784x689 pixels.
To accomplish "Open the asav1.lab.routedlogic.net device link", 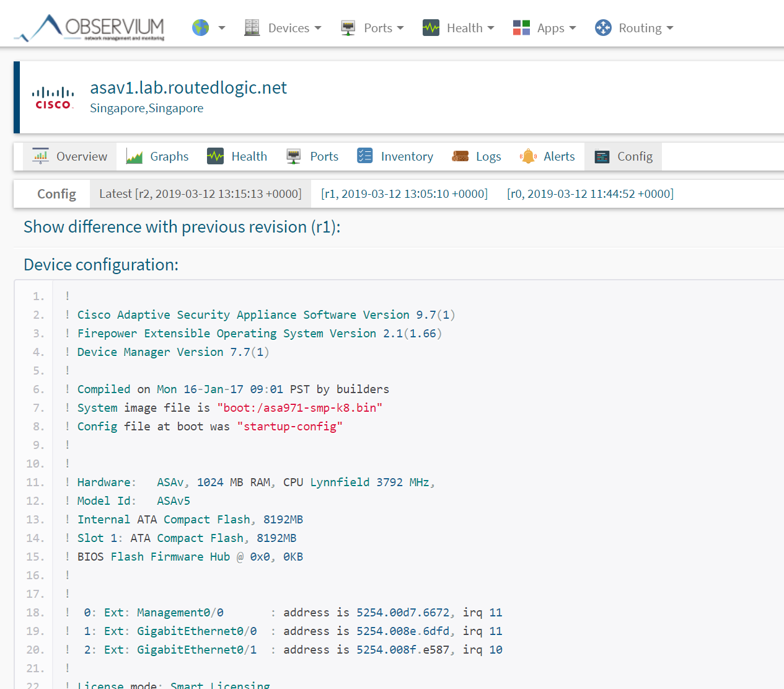I will 188,87.
